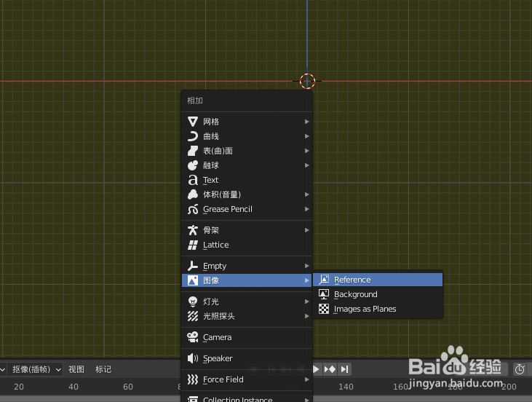
Task: Expand the 融球 submenu arrow
Action: coord(306,165)
